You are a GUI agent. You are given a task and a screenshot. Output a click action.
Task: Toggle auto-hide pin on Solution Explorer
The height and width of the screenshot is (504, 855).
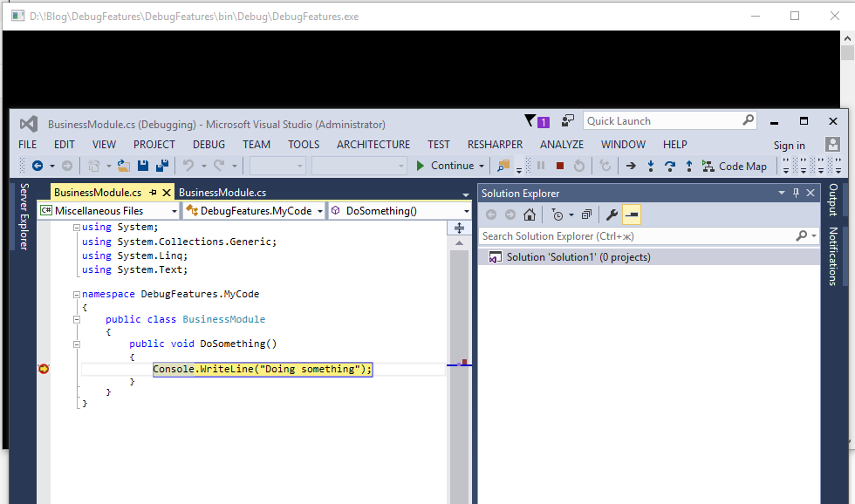797,193
